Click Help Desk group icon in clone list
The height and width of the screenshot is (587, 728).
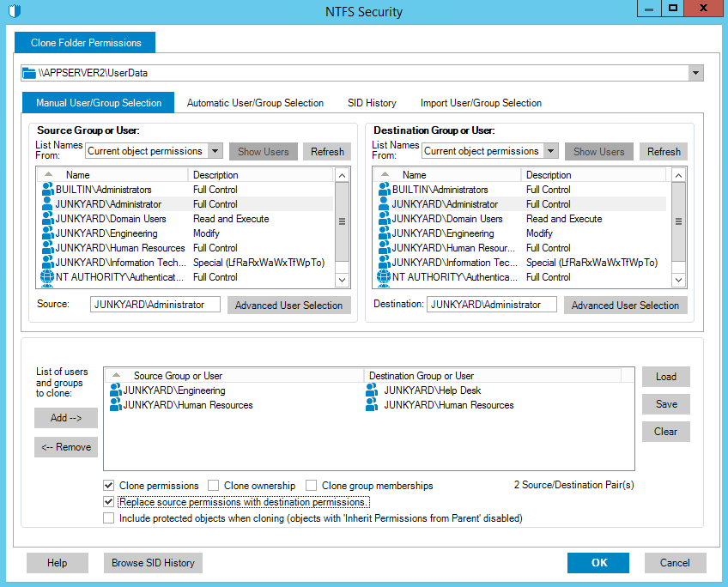coord(372,390)
